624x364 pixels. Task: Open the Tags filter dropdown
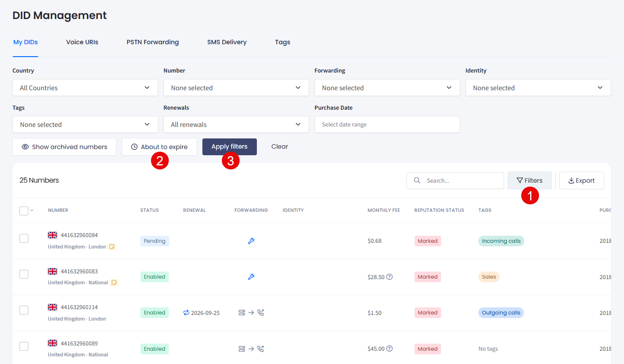[x=85, y=124]
